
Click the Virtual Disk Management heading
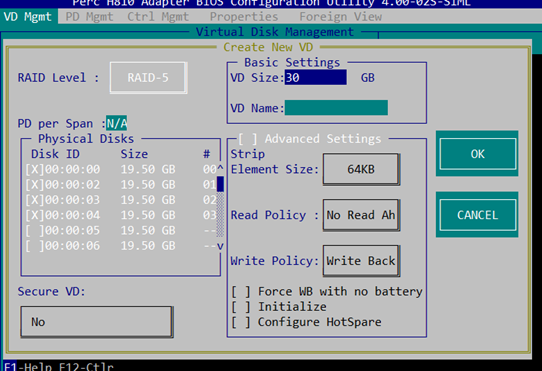pyautogui.click(x=275, y=32)
